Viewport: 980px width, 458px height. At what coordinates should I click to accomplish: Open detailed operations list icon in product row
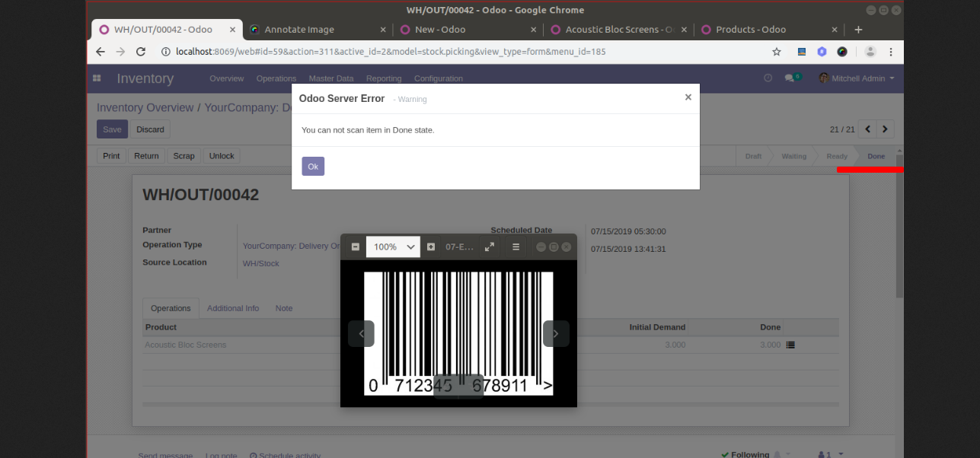pyautogui.click(x=790, y=345)
